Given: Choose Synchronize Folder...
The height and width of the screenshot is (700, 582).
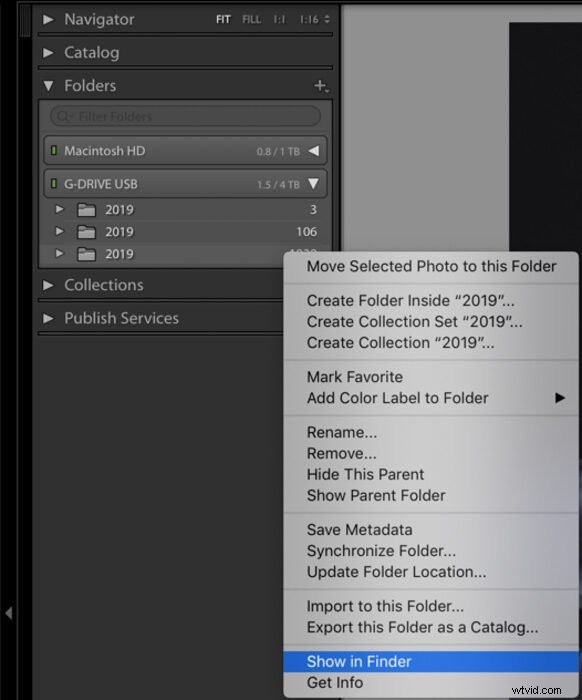Looking at the screenshot, I should click(x=431, y=550).
